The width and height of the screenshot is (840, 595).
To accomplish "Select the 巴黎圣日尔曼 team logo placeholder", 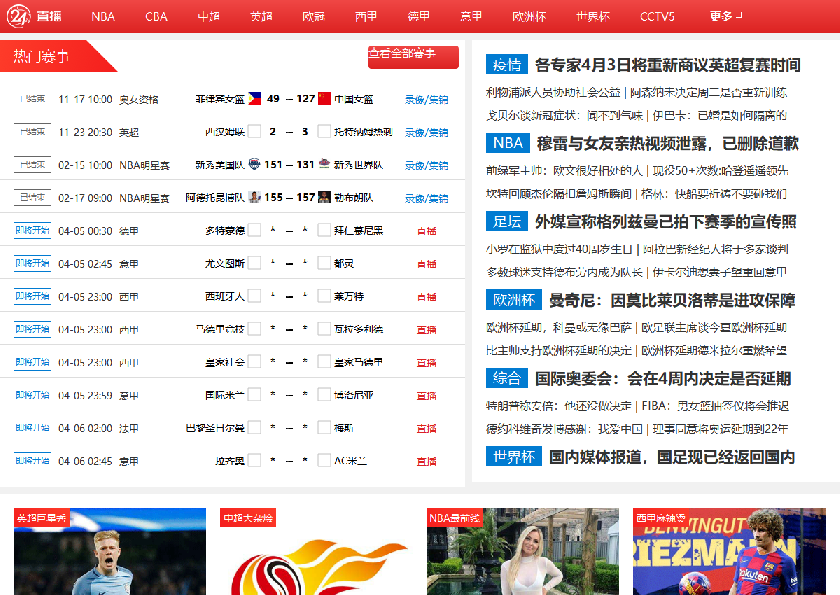I will [x=254, y=427].
